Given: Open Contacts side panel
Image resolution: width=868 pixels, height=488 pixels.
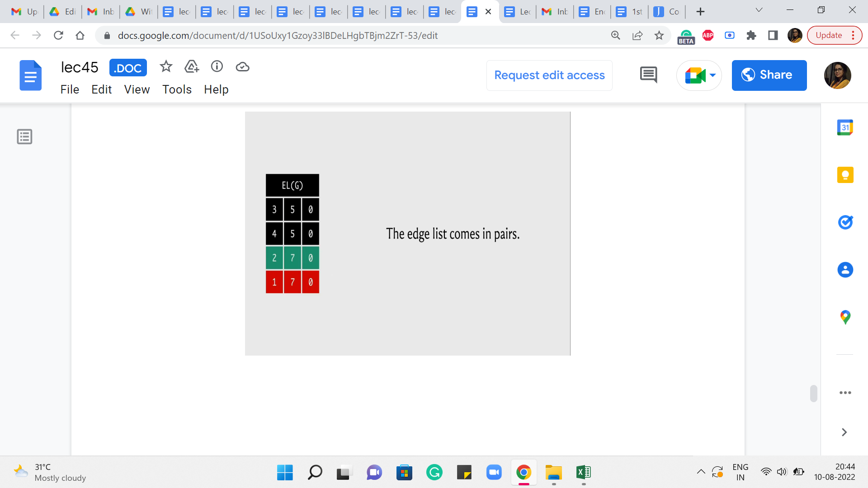Looking at the screenshot, I should [845, 270].
